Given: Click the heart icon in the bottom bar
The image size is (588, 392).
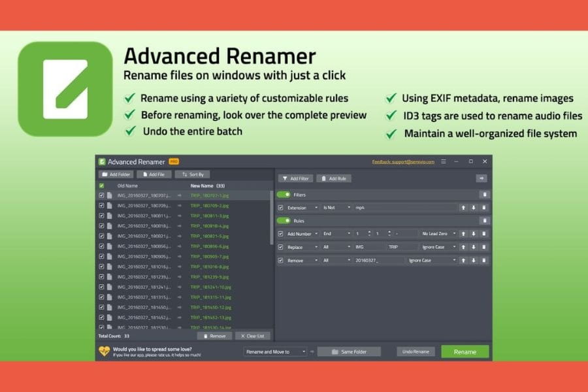Looking at the screenshot, I should coord(105,351).
